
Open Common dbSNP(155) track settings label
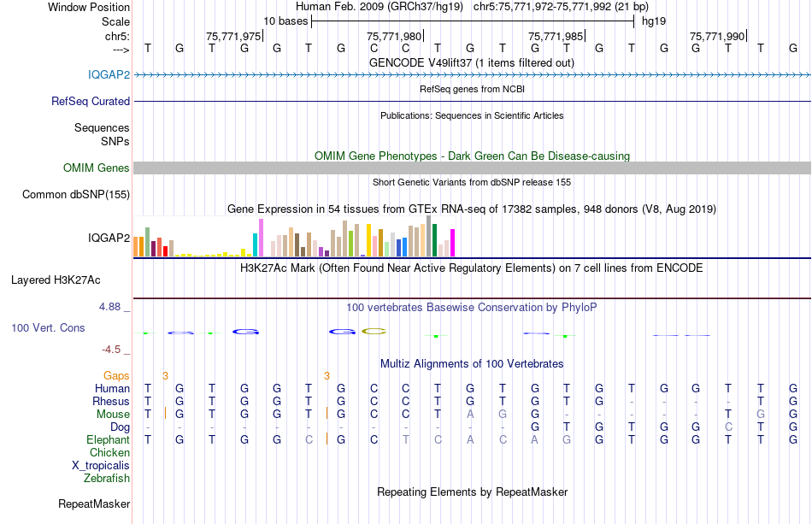pyautogui.click(x=76, y=195)
